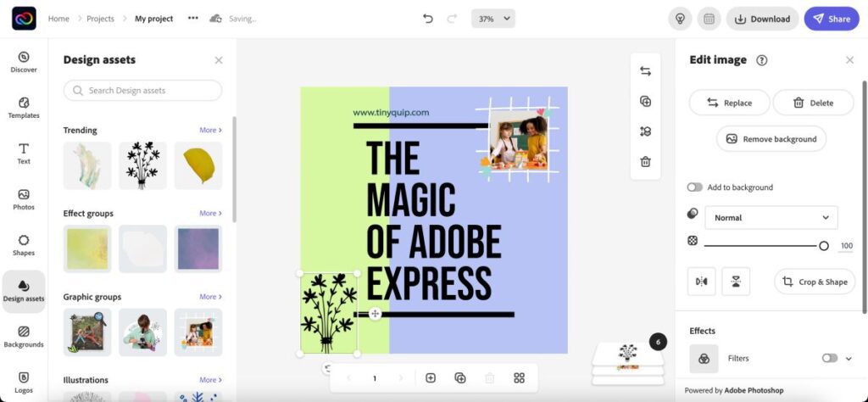Image resolution: width=868 pixels, height=402 pixels.
Task: Click the trash icon in floating toolbar
Action: coord(645,162)
